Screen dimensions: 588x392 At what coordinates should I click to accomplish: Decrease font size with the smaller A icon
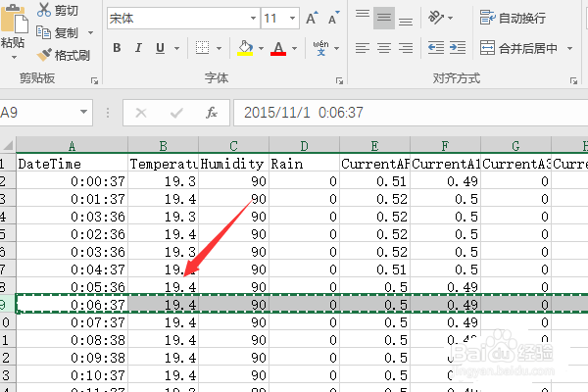pyautogui.click(x=333, y=18)
